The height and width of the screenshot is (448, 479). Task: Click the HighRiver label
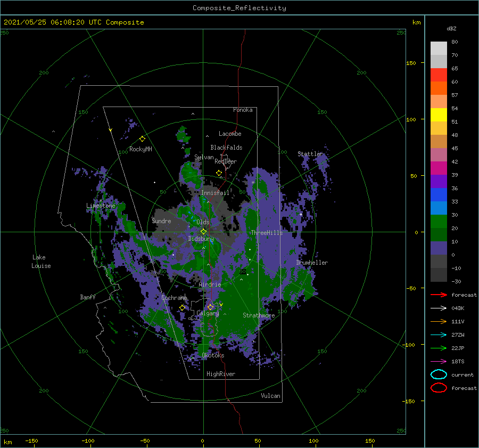tap(221, 374)
